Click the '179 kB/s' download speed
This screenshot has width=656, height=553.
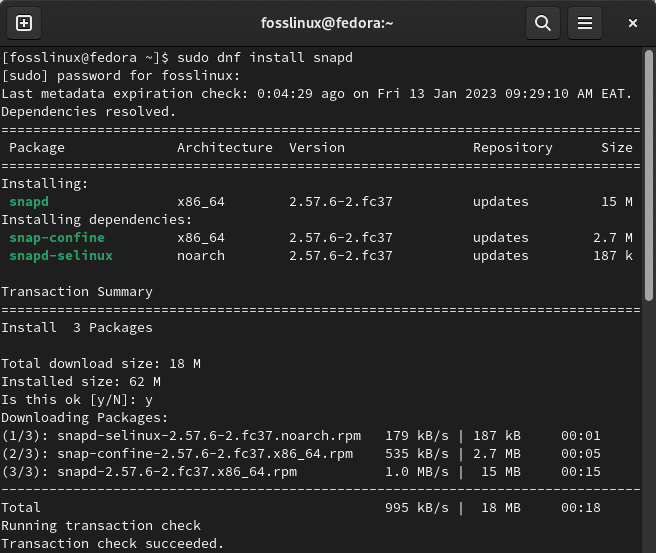click(417, 435)
